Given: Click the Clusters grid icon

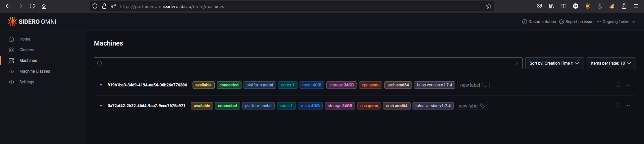Looking at the screenshot, I should click(x=11, y=50).
